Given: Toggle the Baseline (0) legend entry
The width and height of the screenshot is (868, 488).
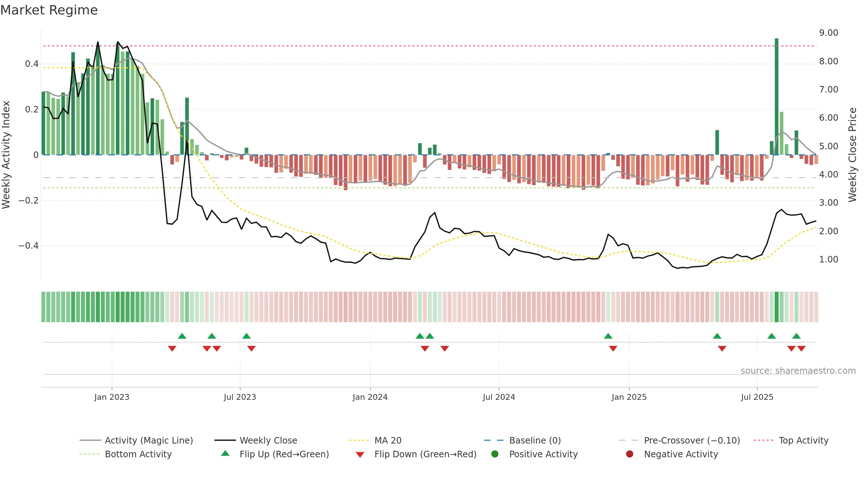Looking at the screenshot, I should click(522, 440).
